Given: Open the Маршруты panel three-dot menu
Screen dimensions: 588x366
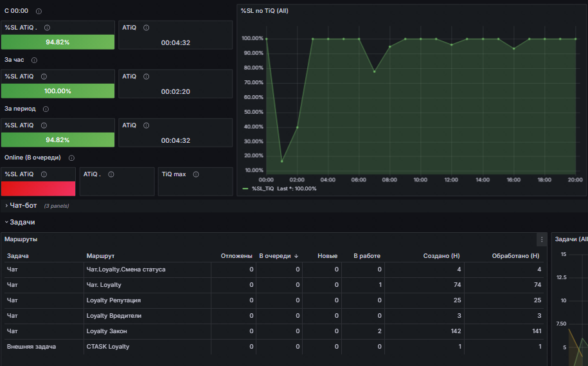Looking at the screenshot, I should click(x=542, y=239).
